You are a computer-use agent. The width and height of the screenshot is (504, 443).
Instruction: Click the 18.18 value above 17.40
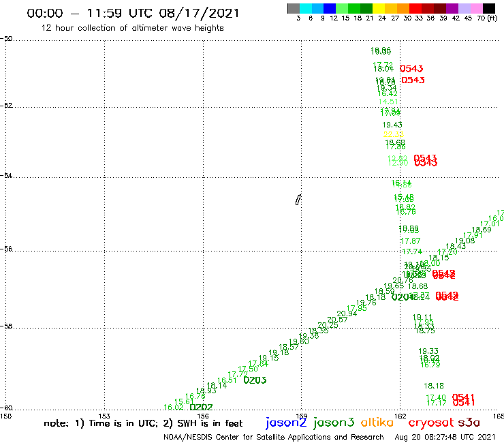(434, 386)
